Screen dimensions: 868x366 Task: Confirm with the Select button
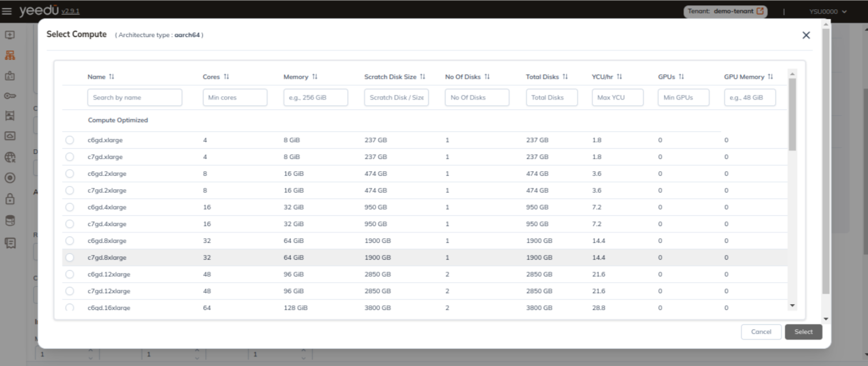[803, 332]
